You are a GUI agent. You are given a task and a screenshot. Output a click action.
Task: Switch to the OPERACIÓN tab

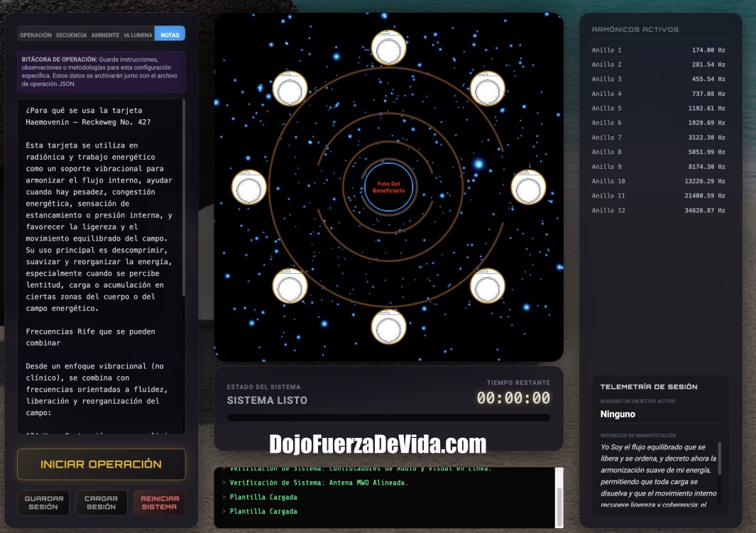pyautogui.click(x=35, y=35)
